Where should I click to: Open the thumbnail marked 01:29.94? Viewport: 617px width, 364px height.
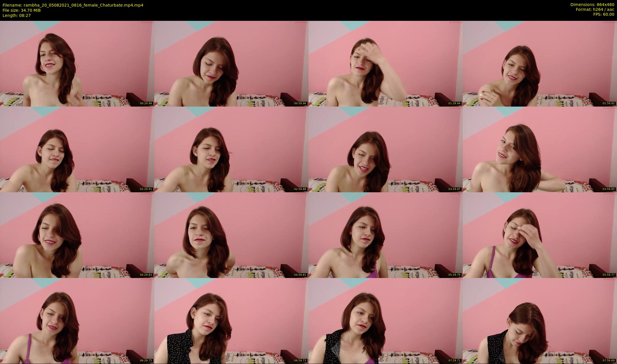386,63
